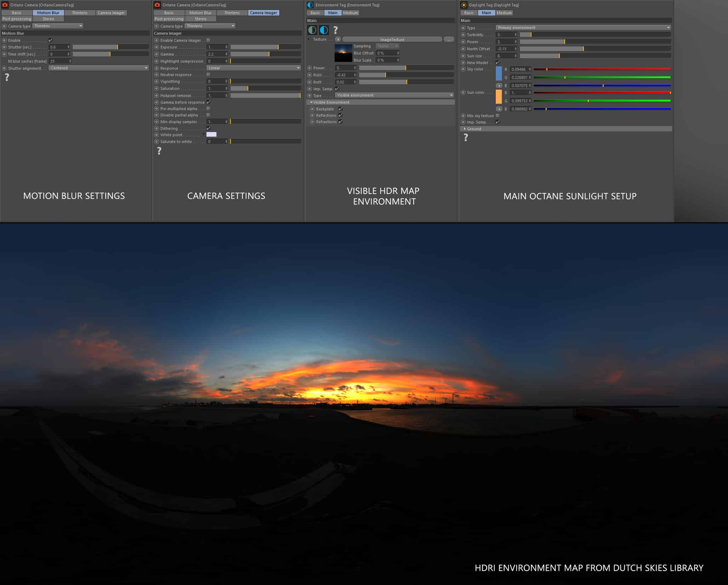
Task: Click the keyframe dot next to Time shift
Action: (x=4, y=54)
